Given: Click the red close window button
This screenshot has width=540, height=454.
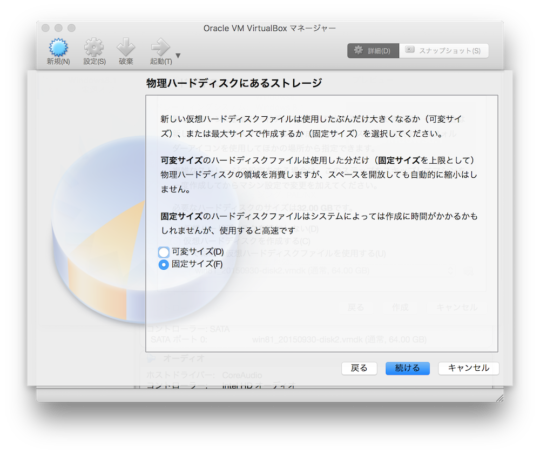Looking at the screenshot, I should tap(45, 28).
